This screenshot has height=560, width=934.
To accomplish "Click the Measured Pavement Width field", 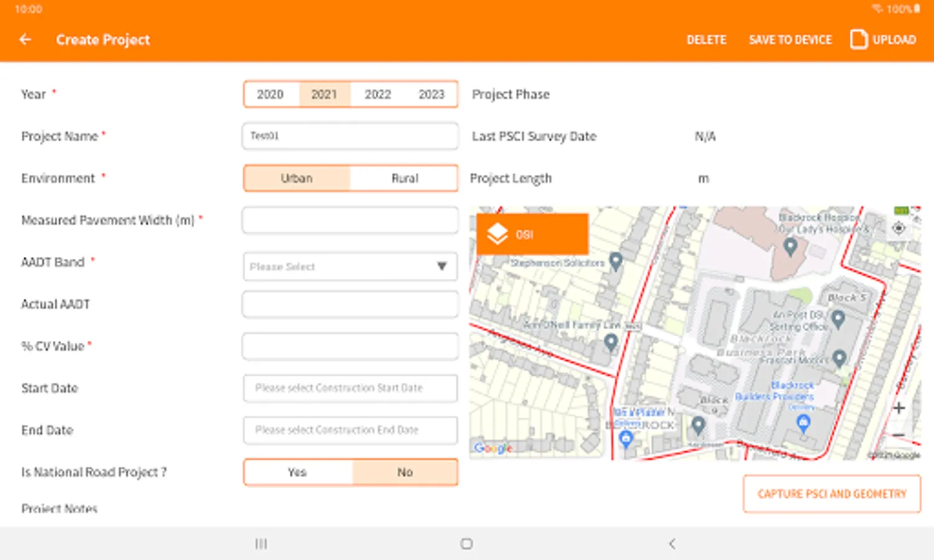I will pos(350,220).
